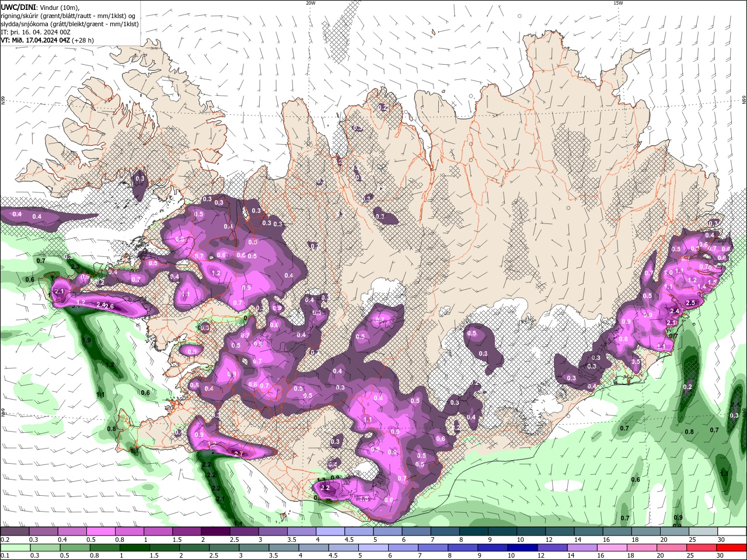Select the violet 14–16 swatch in the rain scale
Image resolution: width=747 pixels, height=560 pixels.
(582, 548)
